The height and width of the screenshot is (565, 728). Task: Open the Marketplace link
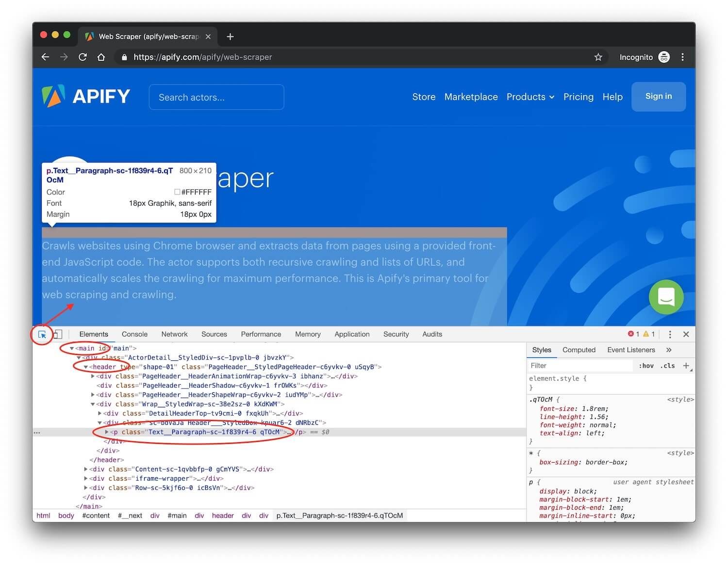pyautogui.click(x=471, y=97)
